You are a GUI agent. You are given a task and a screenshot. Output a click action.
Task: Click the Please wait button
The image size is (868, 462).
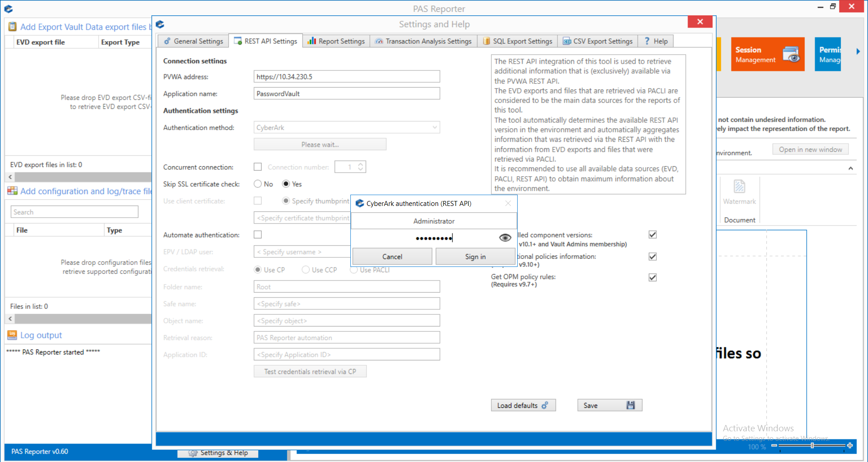coord(320,145)
